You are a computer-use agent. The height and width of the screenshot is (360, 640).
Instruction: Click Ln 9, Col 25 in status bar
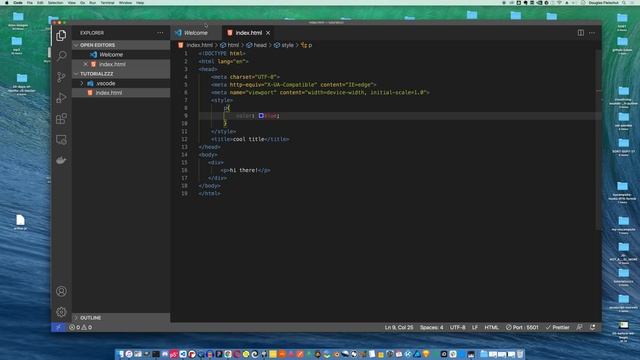click(x=399, y=327)
